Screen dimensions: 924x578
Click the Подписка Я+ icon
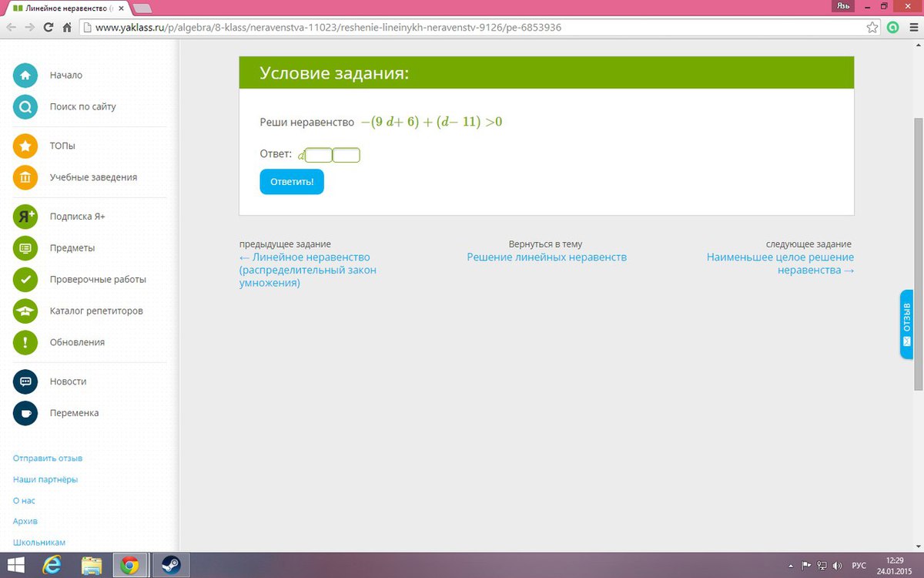point(25,217)
